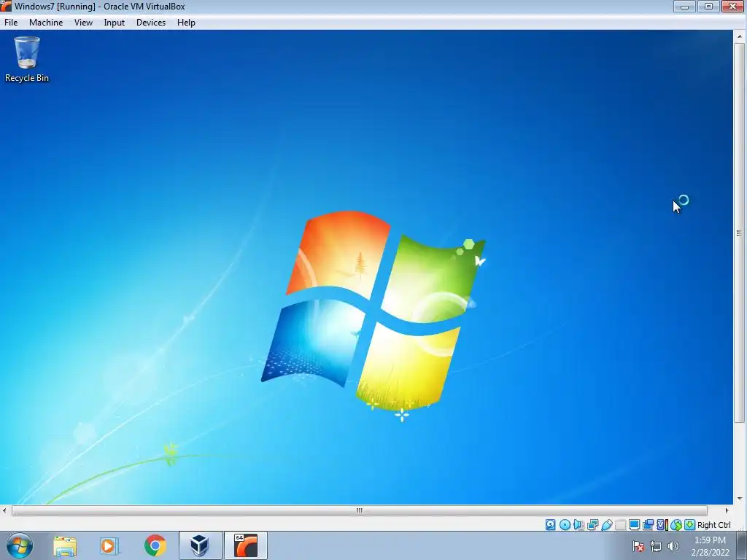Click the vertical scrollbar thumb
This screenshot has width=747, height=560.
(740, 233)
